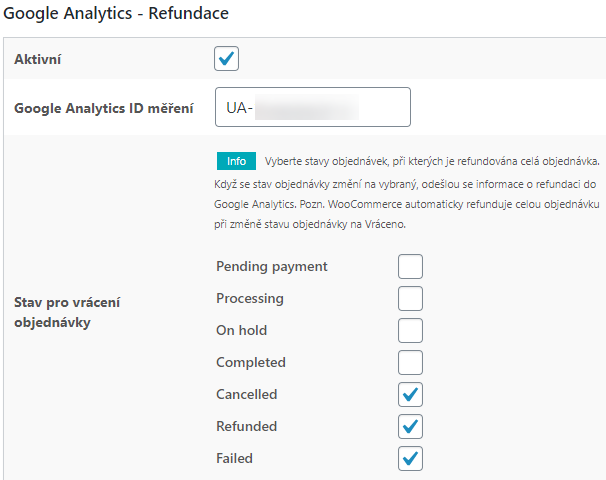Check the On hold status checkbox
Image resolution: width=606 pixels, height=480 pixels.
click(410, 330)
